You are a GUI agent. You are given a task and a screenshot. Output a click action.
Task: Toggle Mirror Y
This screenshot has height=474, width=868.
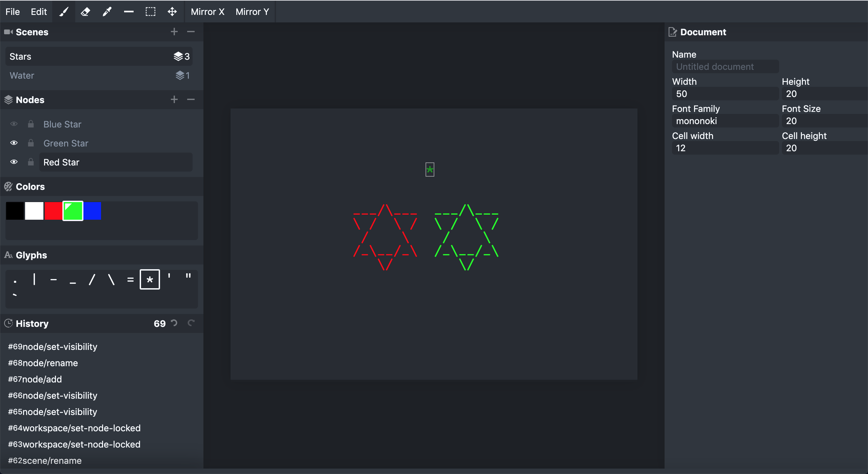click(252, 12)
